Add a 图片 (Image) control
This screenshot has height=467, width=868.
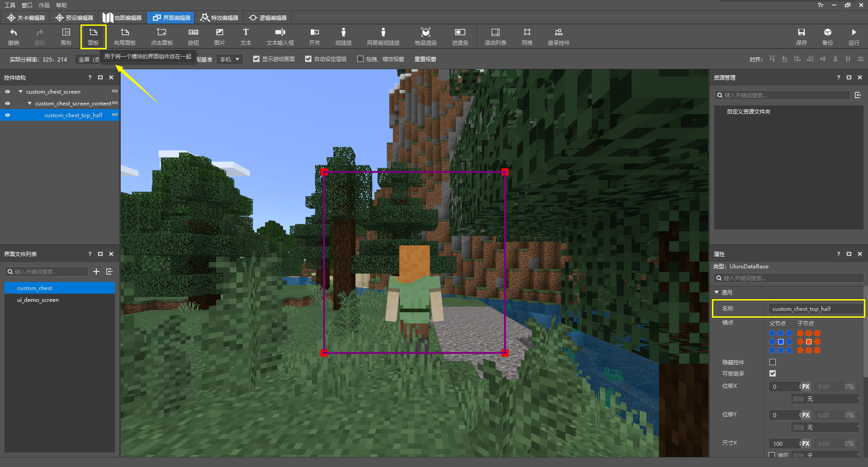click(219, 36)
